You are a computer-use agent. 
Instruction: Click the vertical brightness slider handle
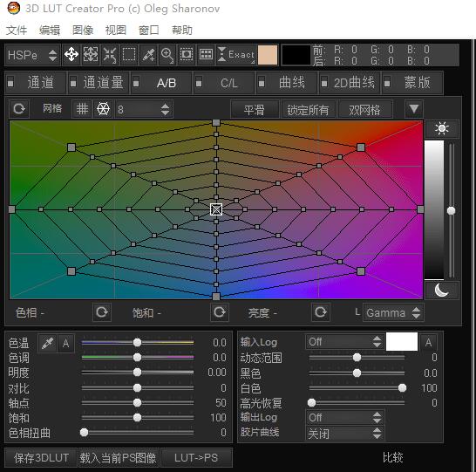tap(451, 210)
